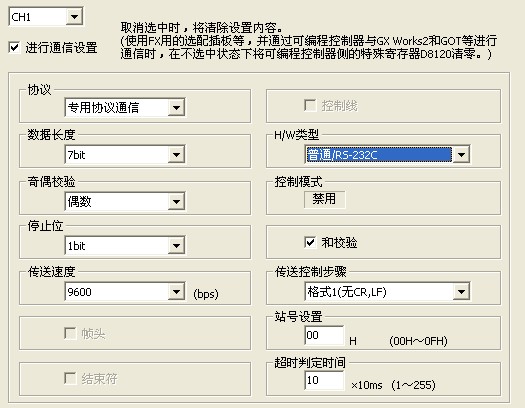Expand the 协议 protocol dropdown arrow
Screen dimensions: 525x408
coord(176,108)
